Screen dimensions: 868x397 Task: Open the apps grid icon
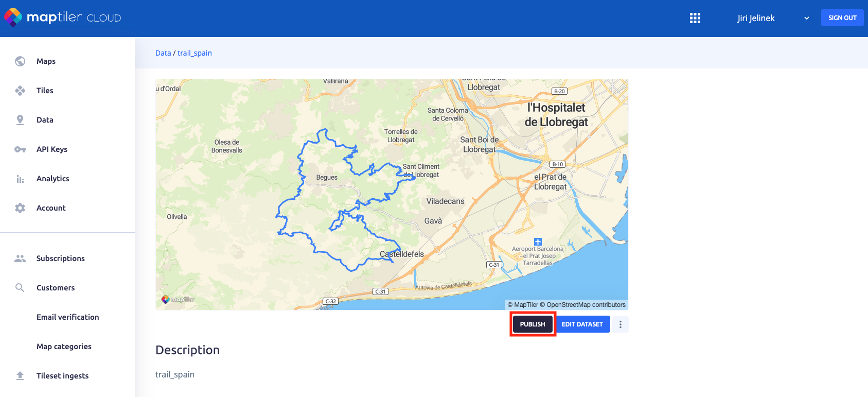tap(695, 18)
